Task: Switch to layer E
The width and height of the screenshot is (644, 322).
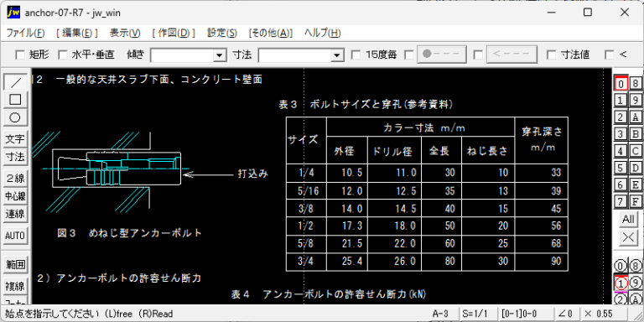Action: (x=636, y=184)
